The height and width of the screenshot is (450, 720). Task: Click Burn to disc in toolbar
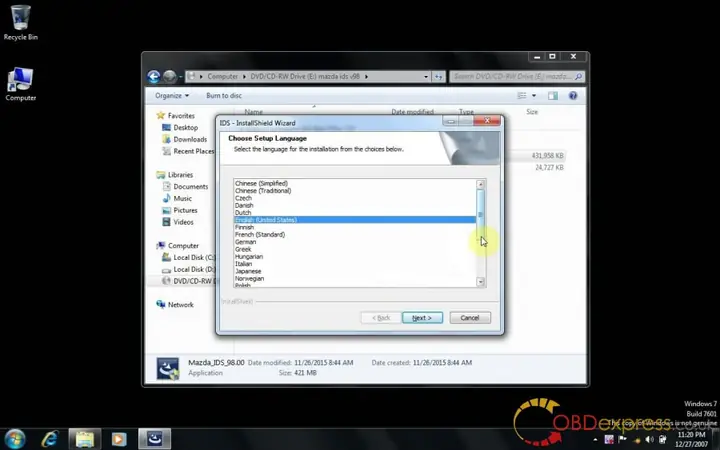(224, 96)
